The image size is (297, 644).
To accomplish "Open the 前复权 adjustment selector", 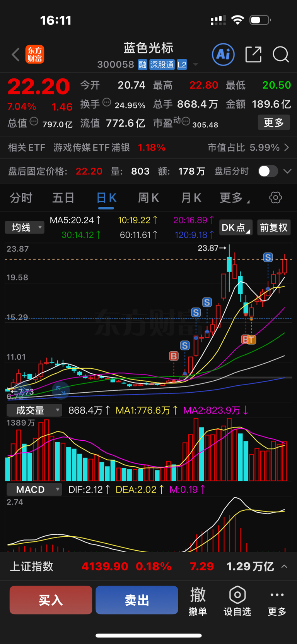I will click(274, 227).
